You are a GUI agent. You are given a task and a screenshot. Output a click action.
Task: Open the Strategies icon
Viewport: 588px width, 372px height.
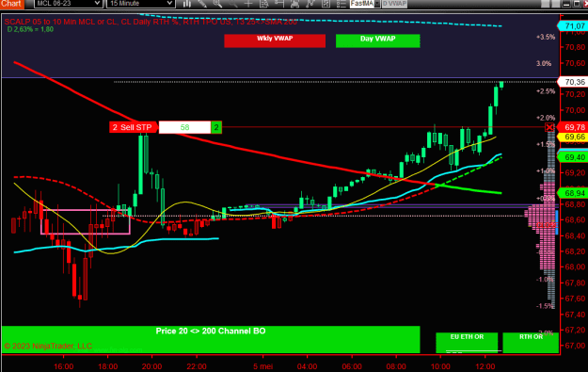click(326, 4)
